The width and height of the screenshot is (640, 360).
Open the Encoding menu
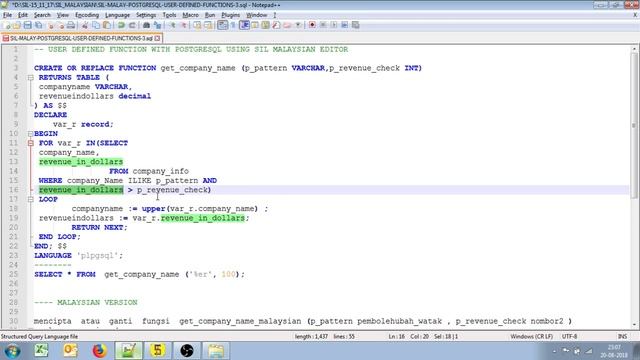click(x=87, y=15)
